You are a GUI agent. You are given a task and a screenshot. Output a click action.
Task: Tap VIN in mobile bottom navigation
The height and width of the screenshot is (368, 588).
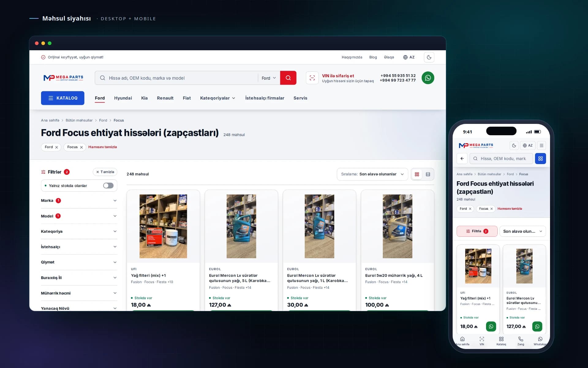[482, 341]
